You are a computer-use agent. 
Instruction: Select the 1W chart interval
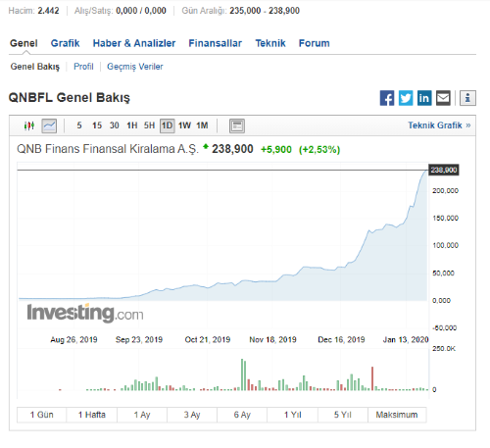tap(184, 125)
